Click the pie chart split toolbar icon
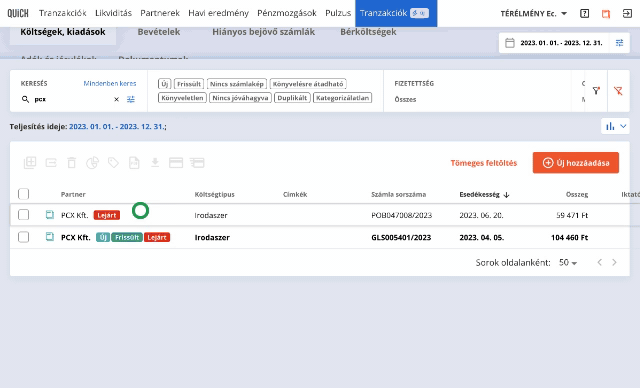Viewport: 640px width, 388px height. pos(92,163)
